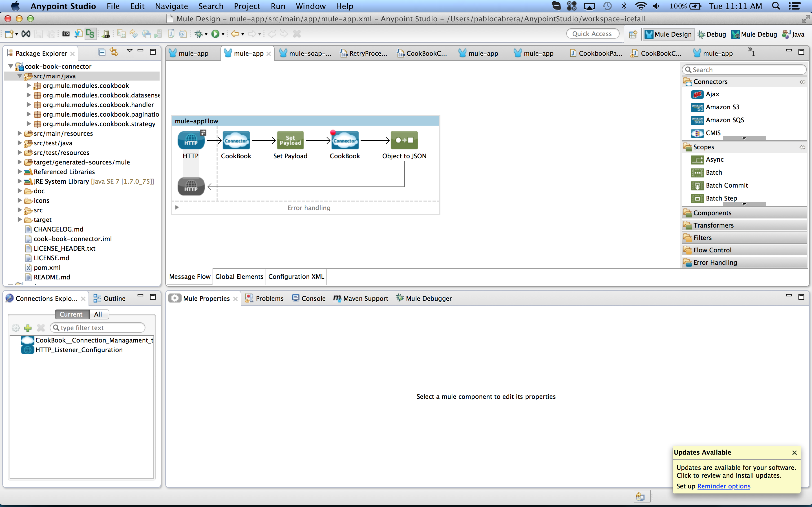Switch to the All tab in Connections Explorer
Viewport: 812px width, 507px height.
[x=98, y=314]
